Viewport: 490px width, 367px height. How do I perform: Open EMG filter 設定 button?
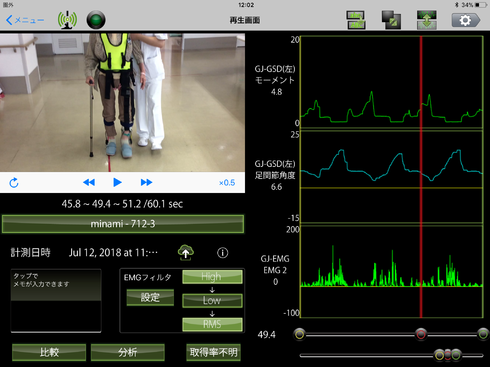(x=150, y=297)
